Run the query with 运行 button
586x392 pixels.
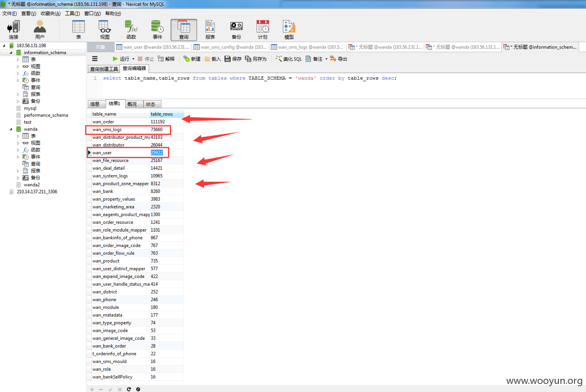pyautogui.click(x=121, y=59)
